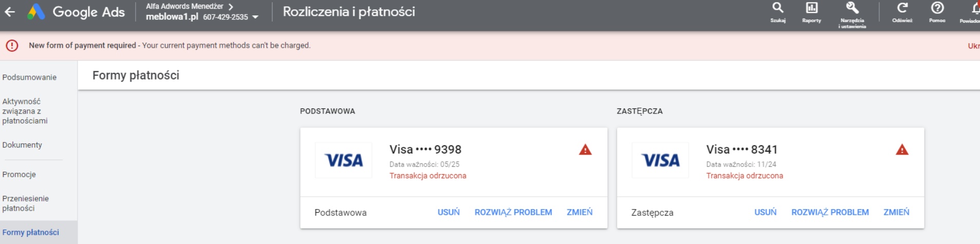Click ZMIEŃ on the backup card
The image size is (980, 244).
point(896,212)
